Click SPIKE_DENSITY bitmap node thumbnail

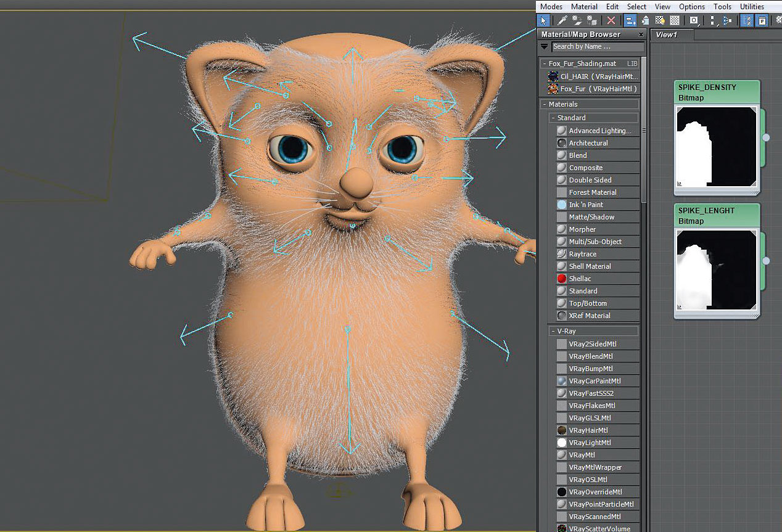717,147
